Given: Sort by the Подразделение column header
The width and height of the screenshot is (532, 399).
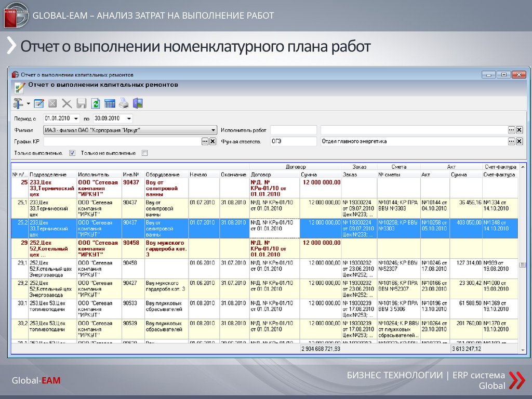Looking at the screenshot, I should click(x=52, y=175).
